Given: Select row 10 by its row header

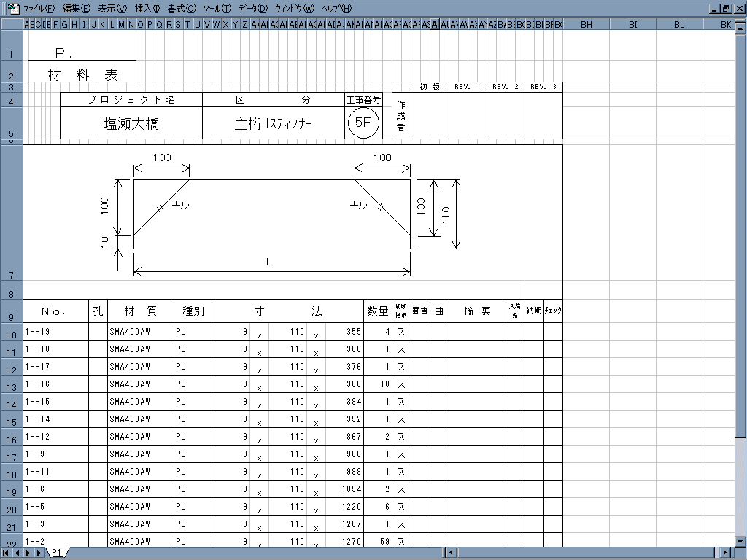Looking at the screenshot, I should pos(12,335).
